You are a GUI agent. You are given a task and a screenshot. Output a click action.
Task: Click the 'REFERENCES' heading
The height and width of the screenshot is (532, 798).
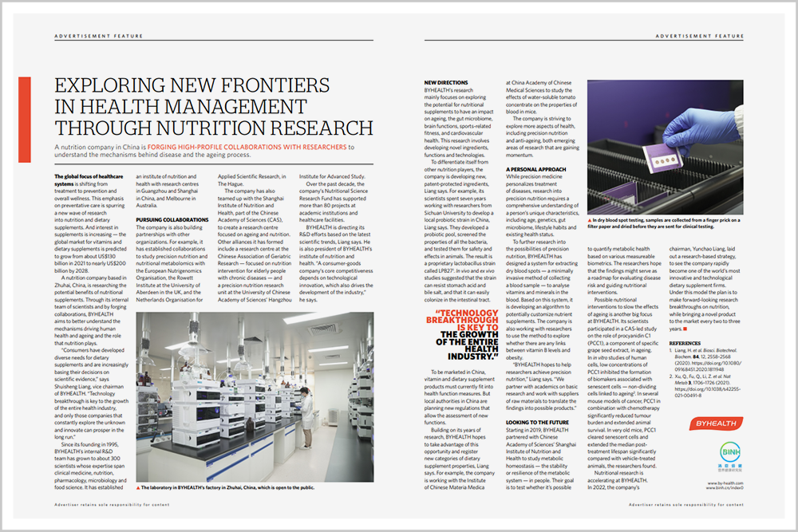click(685, 343)
